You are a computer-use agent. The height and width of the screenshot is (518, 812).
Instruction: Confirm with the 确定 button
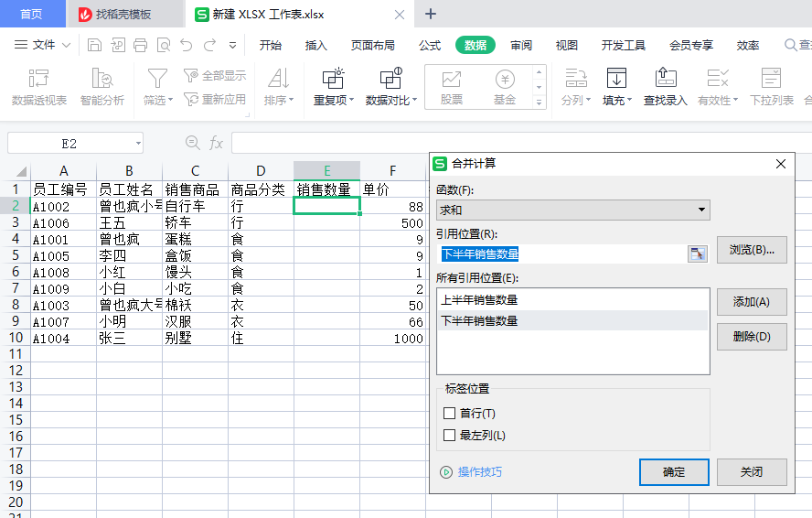tap(674, 472)
